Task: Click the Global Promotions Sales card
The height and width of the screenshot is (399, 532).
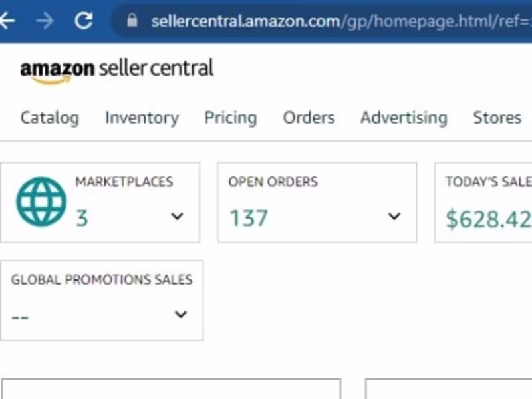Action: pos(101,299)
